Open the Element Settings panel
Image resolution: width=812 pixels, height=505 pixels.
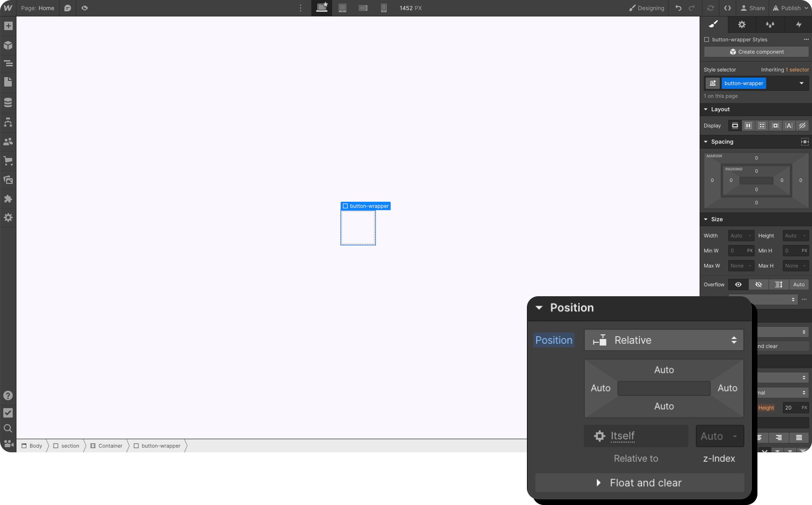click(x=742, y=24)
